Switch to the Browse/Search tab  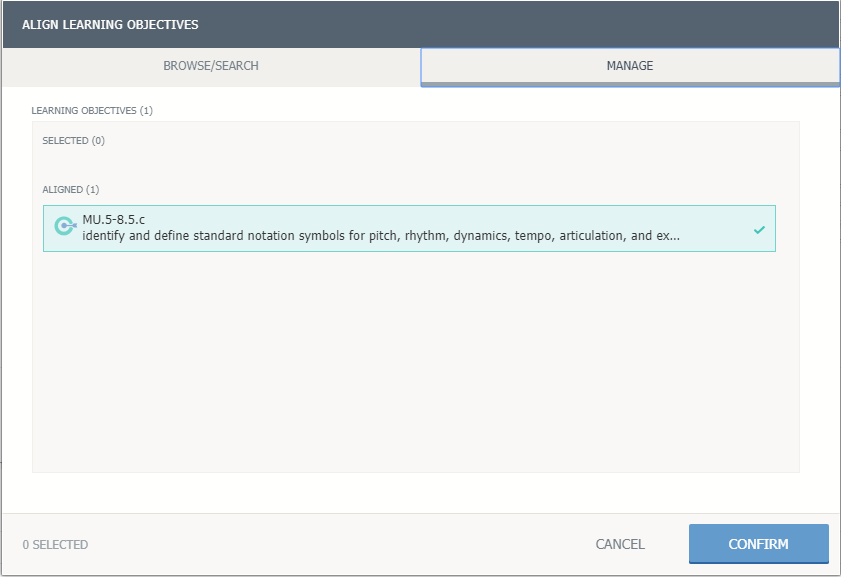pyautogui.click(x=211, y=66)
